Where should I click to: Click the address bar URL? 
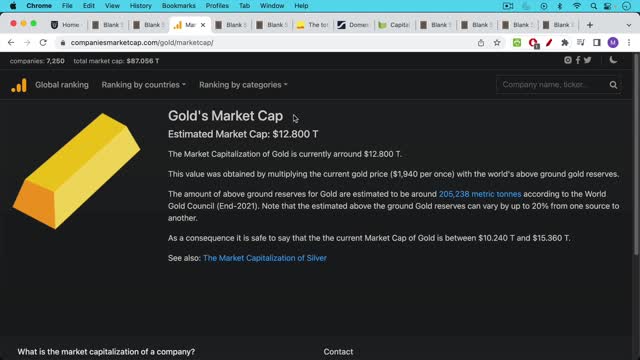pos(142,42)
